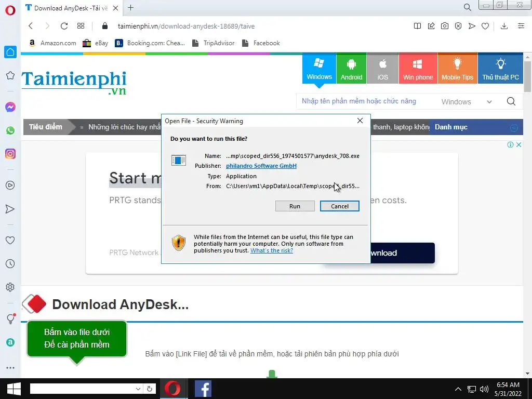Select the iOS category tab

pyautogui.click(x=382, y=69)
